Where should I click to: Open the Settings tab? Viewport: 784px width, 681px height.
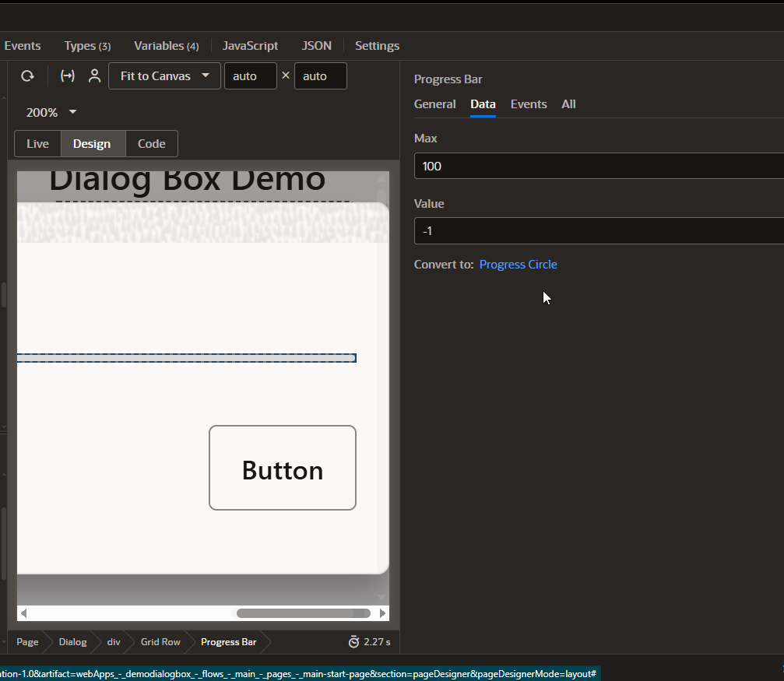377,46
